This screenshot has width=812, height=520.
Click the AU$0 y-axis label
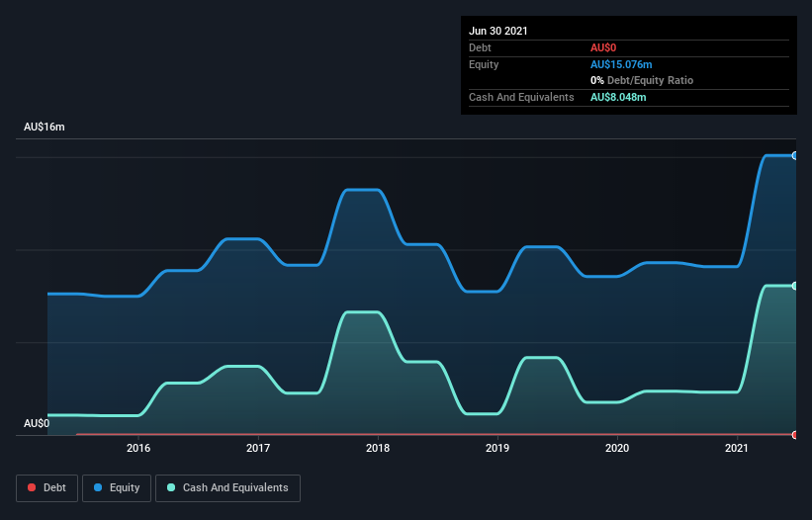click(x=37, y=423)
